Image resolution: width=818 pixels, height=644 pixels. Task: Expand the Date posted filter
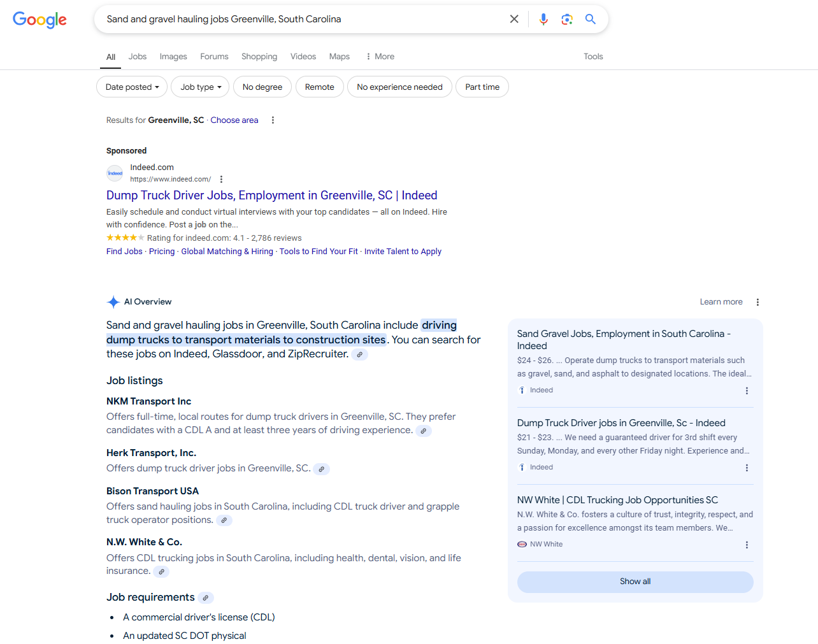click(x=132, y=87)
